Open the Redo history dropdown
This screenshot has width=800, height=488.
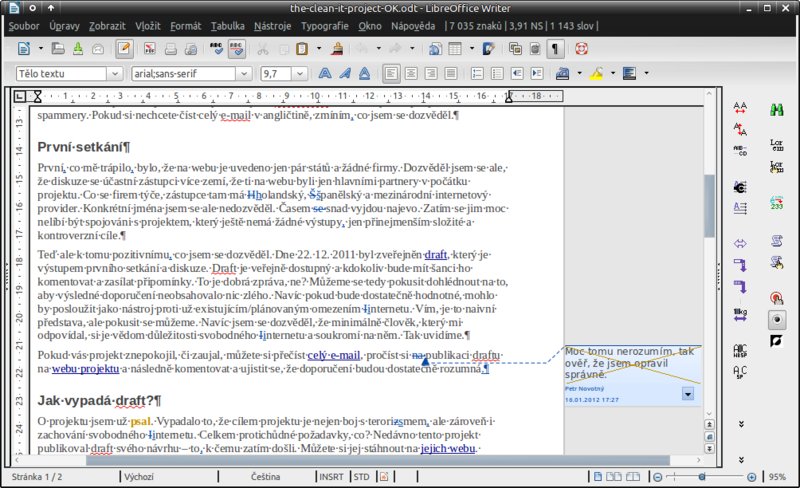[x=412, y=49]
